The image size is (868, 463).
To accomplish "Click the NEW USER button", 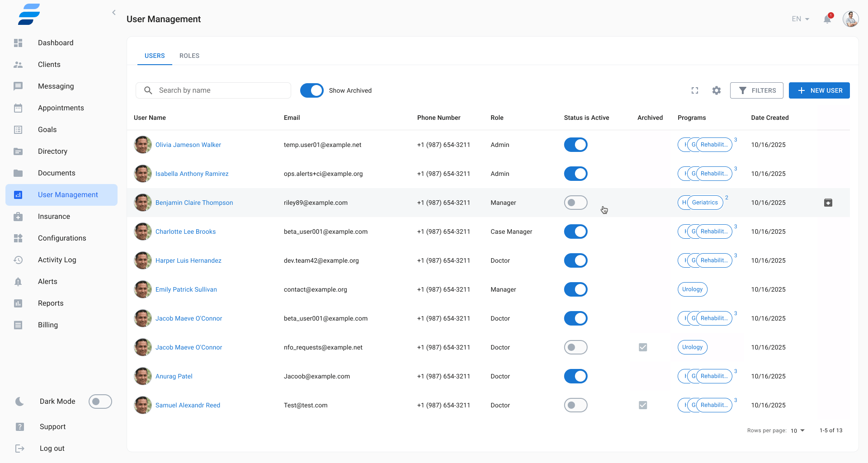I will click(x=819, y=90).
